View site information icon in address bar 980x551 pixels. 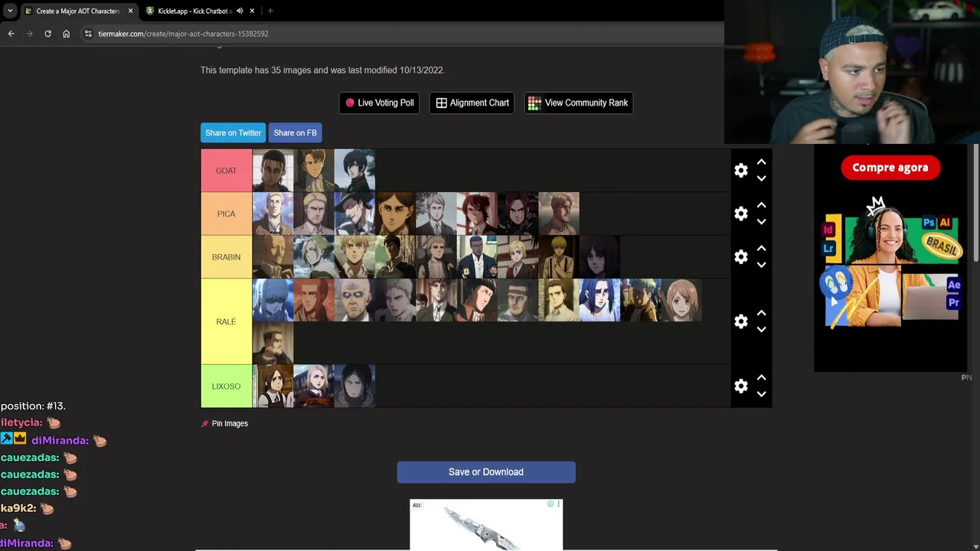click(88, 34)
